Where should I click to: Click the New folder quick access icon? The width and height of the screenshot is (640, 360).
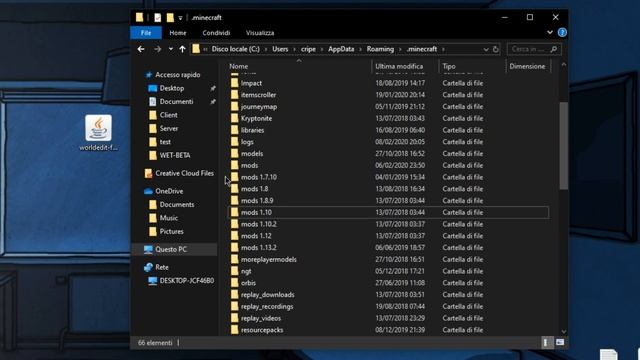[170, 18]
